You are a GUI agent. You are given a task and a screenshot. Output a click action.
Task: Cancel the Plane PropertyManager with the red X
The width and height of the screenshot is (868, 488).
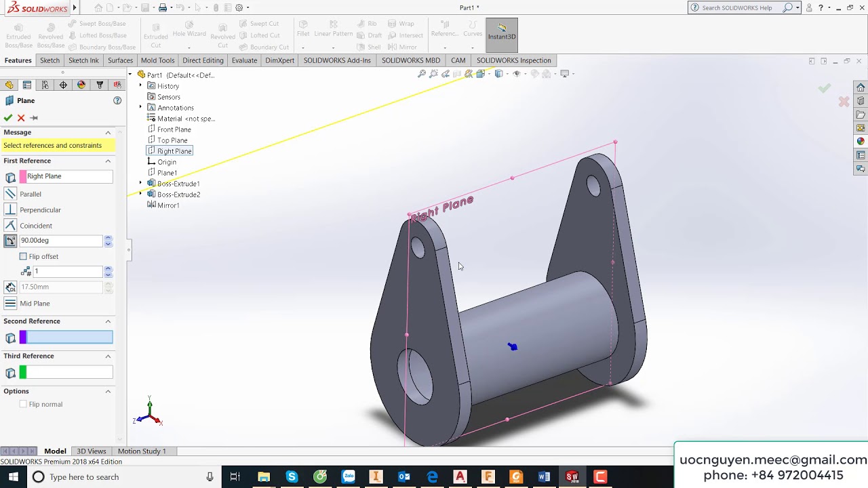[21, 118]
